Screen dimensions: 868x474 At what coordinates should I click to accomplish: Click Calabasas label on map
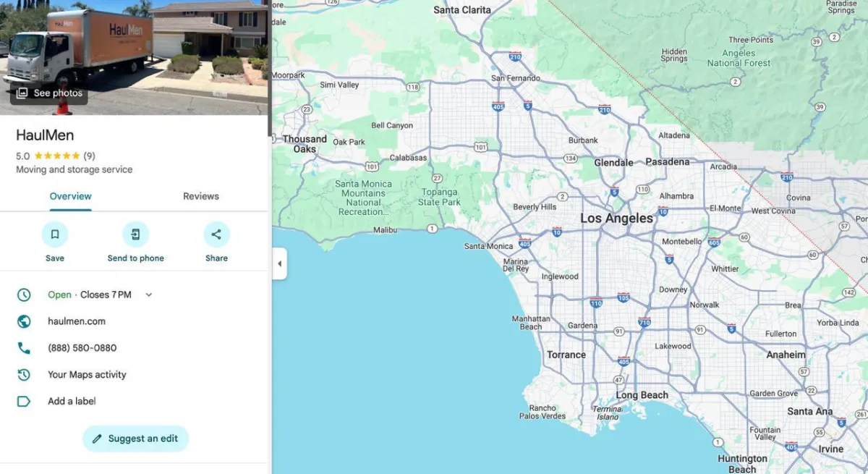coord(408,158)
